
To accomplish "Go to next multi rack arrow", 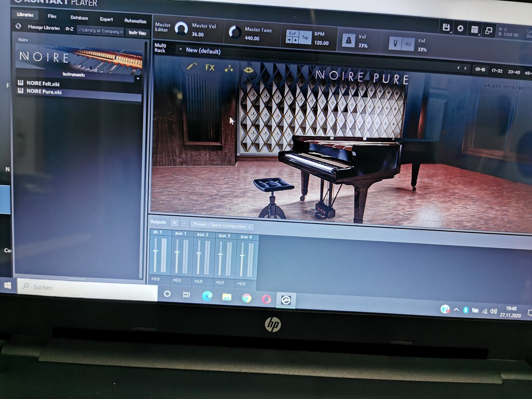I will pyautogui.click(x=465, y=68).
